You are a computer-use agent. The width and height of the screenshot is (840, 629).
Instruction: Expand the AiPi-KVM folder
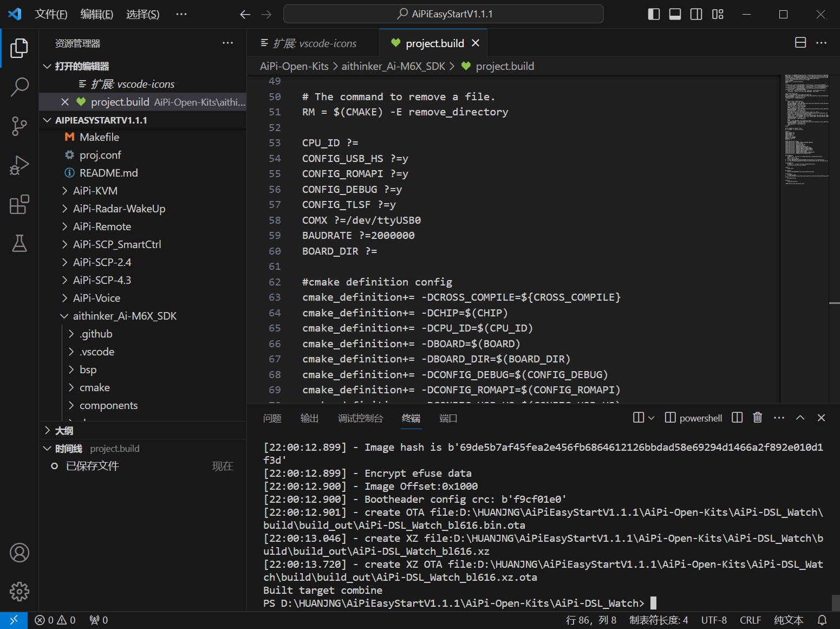(x=143, y=191)
